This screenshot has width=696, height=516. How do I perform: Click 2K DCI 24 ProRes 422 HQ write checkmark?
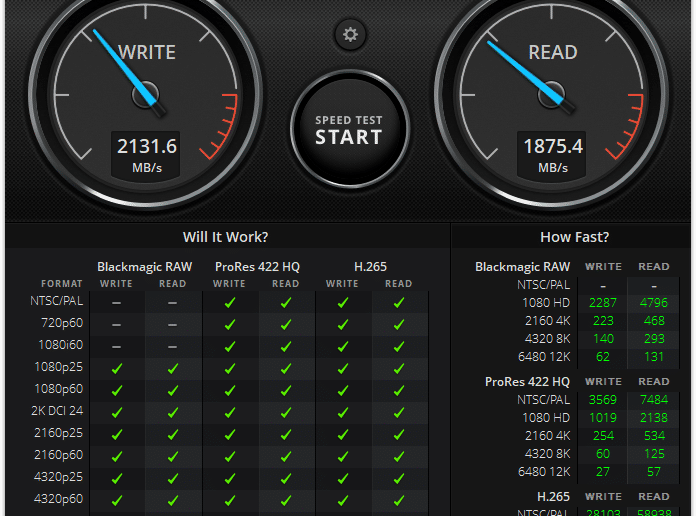[230, 412]
